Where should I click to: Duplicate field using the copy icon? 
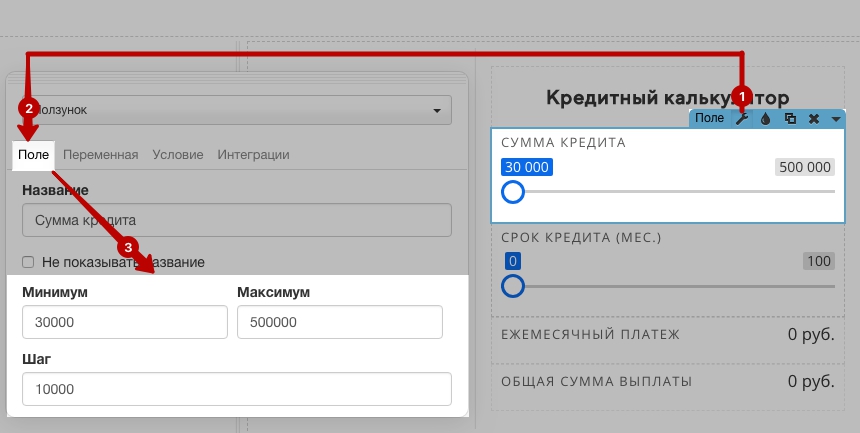click(790, 119)
